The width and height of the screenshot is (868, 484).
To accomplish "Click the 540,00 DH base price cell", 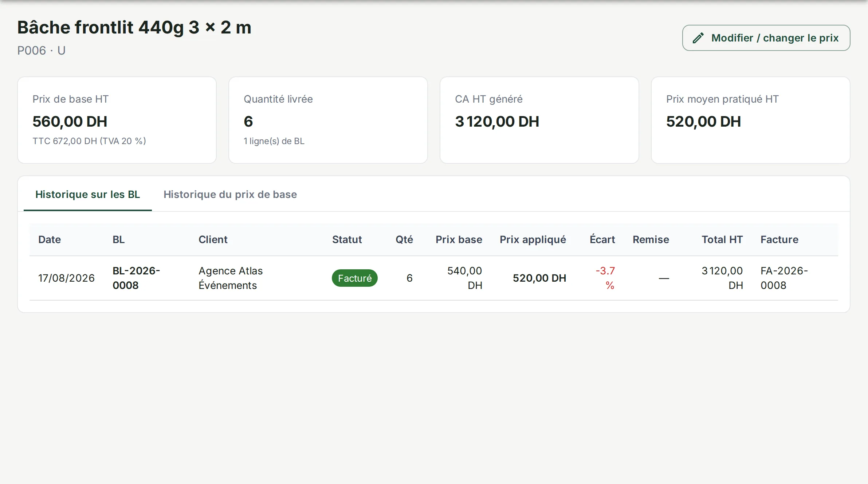I will (464, 278).
